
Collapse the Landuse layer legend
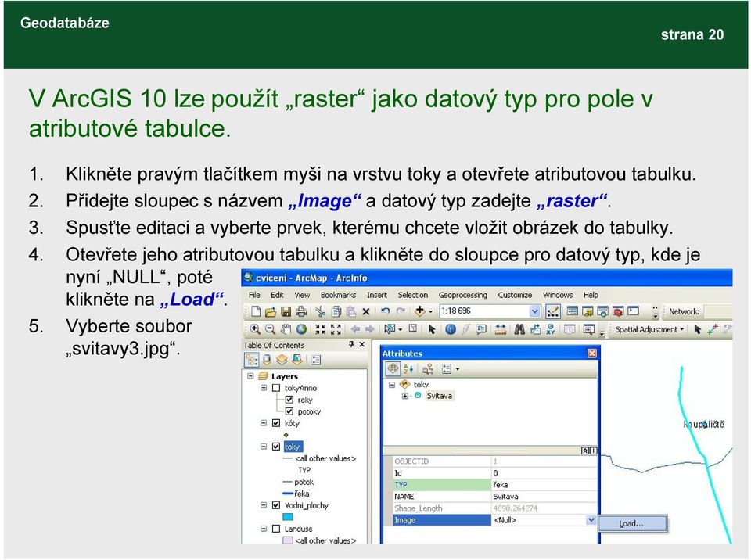pyautogui.click(x=264, y=529)
